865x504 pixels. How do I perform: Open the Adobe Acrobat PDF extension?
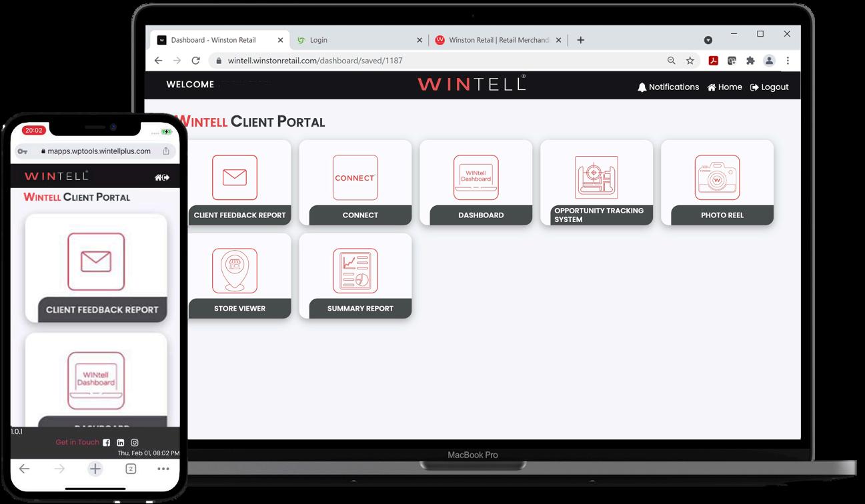tap(713, 61)
